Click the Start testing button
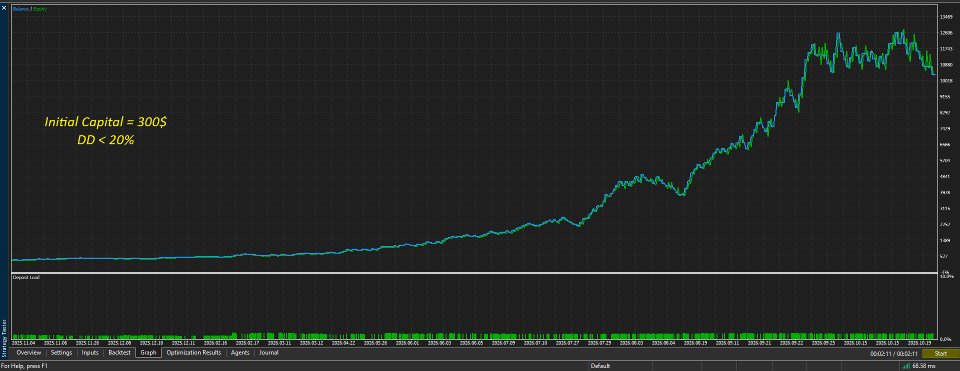Screen dimensions: 960x371 (x=941, y=354)
